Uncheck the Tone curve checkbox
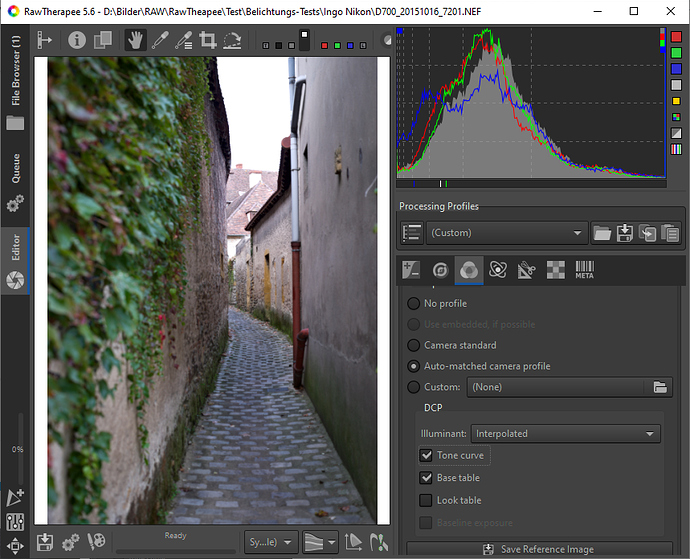Viewport: 690px width, 559px height. coord(426,455)
